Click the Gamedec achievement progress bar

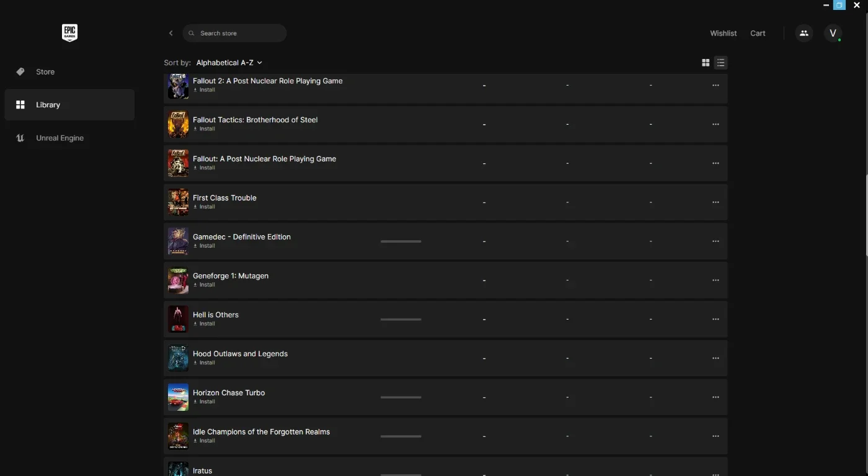point(401,241)
